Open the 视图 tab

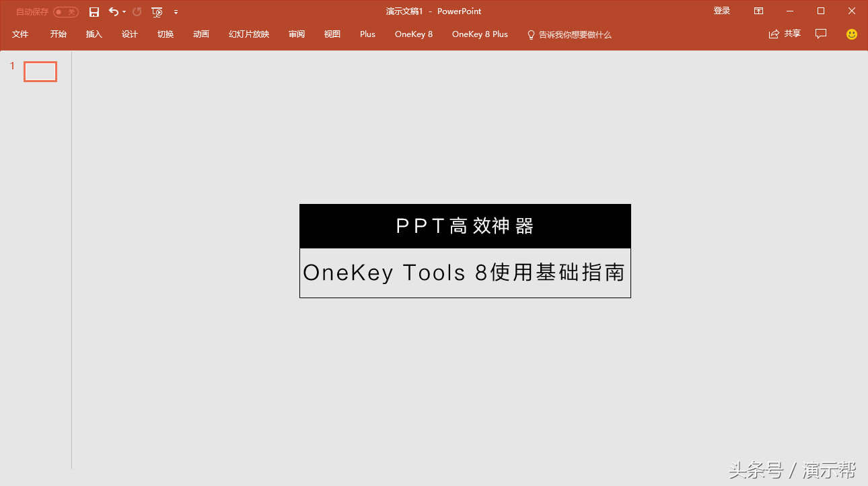[x=332, y=34]
